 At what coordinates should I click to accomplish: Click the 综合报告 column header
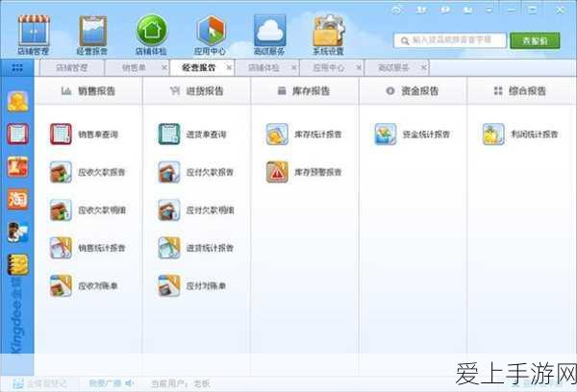(521, 91)
